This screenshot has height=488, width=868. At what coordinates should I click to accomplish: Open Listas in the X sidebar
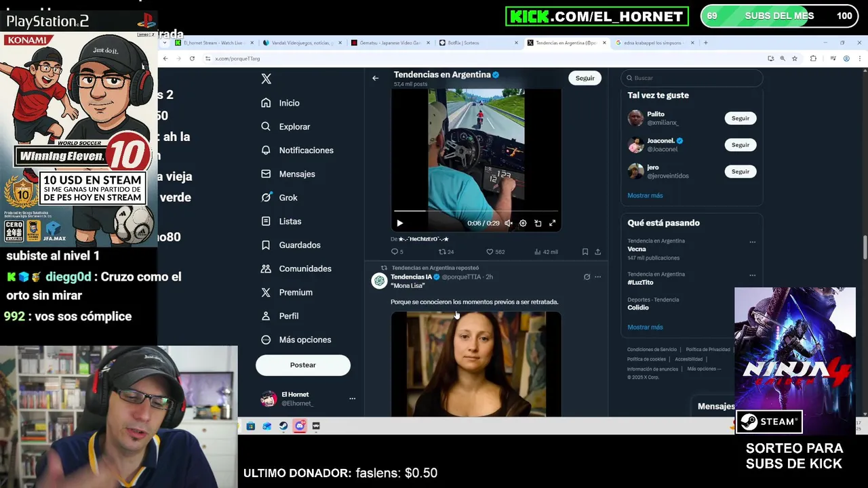tap(281, 222)
